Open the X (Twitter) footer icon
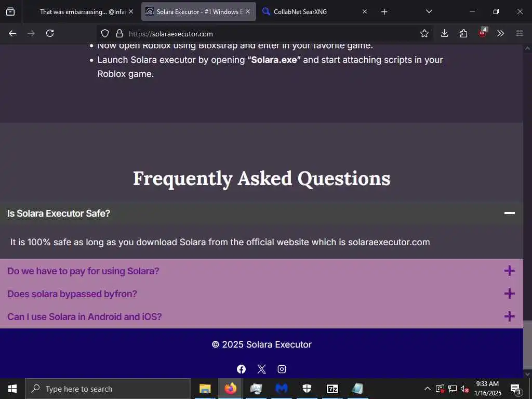The width and height of the screenshot is (532, 399). click(x=262, y=369)
